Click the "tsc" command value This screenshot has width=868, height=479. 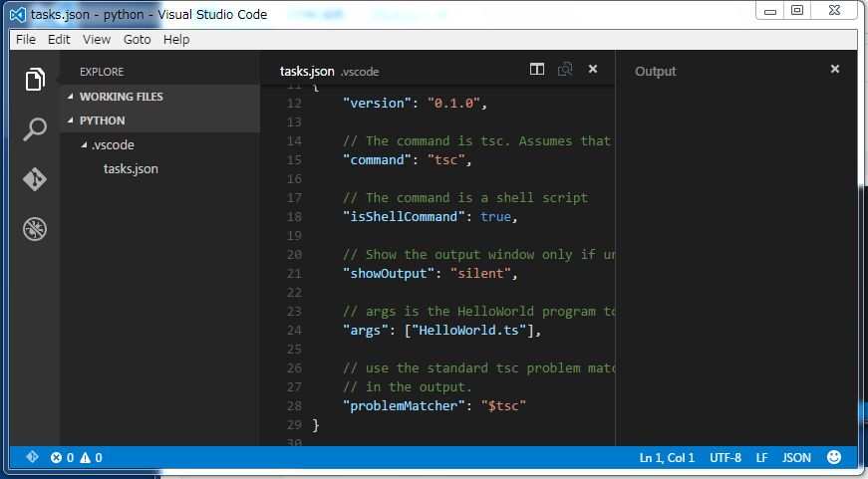coord(445,160)
